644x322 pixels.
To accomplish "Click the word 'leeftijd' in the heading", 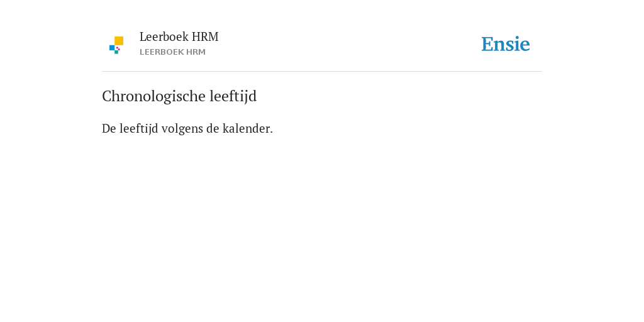I will tap(233, 96).
